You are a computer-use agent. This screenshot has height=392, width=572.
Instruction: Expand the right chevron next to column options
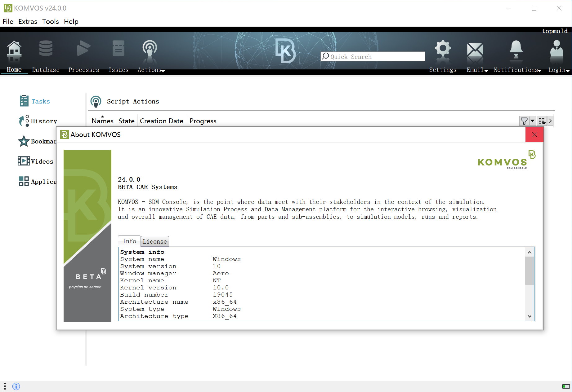pos(550,121)
